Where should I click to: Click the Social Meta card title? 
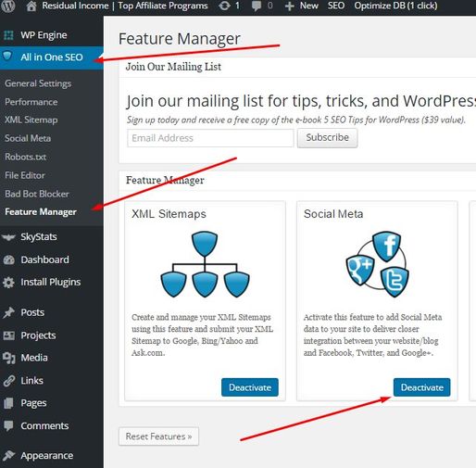click(x=333, y=214)
